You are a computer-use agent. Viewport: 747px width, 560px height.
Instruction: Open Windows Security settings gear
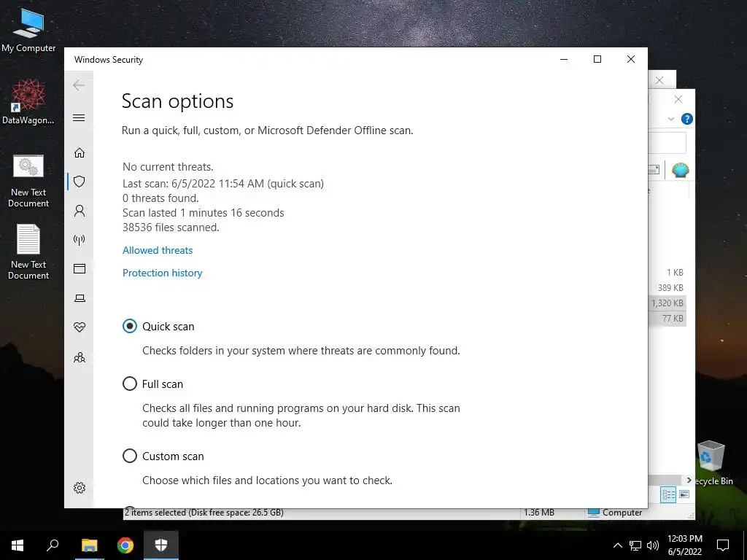click(79, 488)
